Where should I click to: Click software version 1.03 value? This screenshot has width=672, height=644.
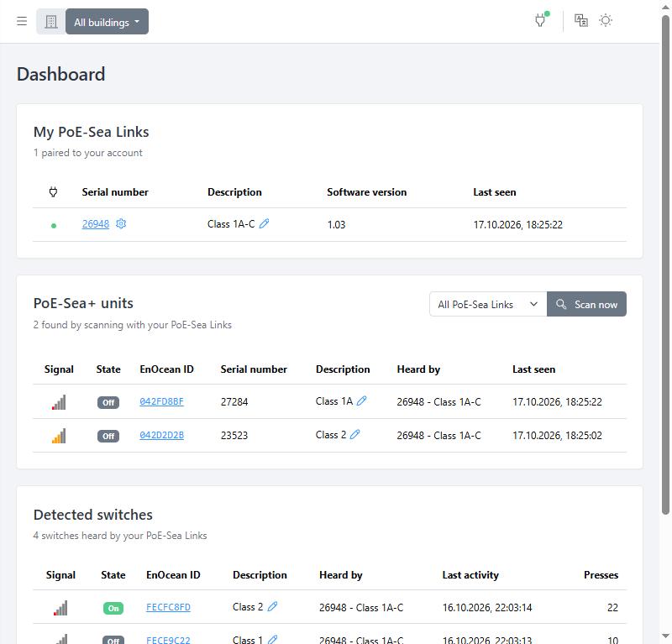coord(337,224)
